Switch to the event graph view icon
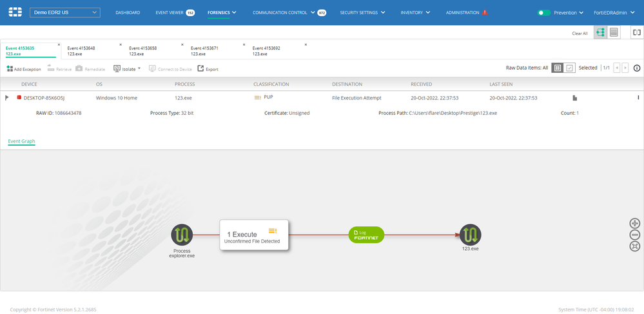Viewport: 644px width, 314px height. click(x=600, y=32)
